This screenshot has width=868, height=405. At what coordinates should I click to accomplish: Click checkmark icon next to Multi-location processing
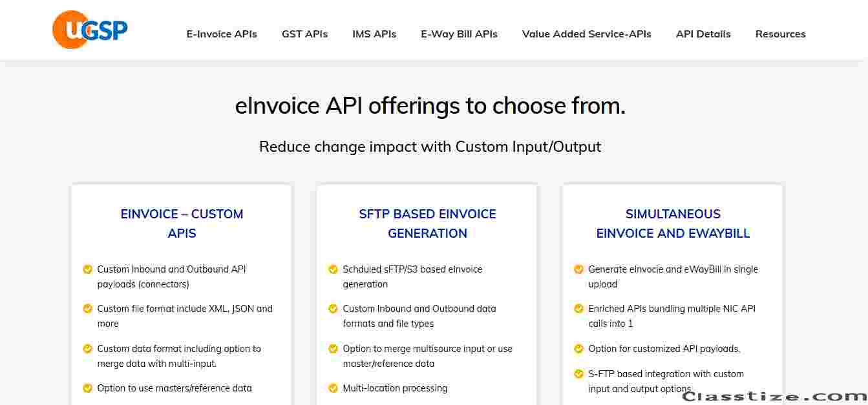coord(333,388)
